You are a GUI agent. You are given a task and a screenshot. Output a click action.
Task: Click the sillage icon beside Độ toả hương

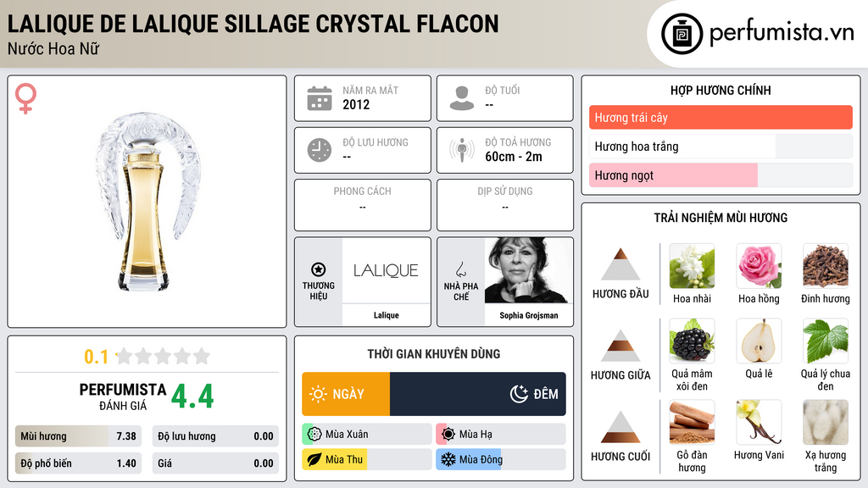tap(462, 150)
